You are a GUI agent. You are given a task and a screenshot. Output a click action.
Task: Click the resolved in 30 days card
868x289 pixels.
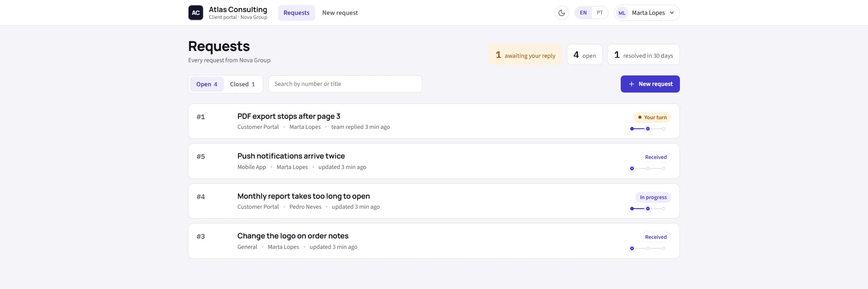click(643, 55)
